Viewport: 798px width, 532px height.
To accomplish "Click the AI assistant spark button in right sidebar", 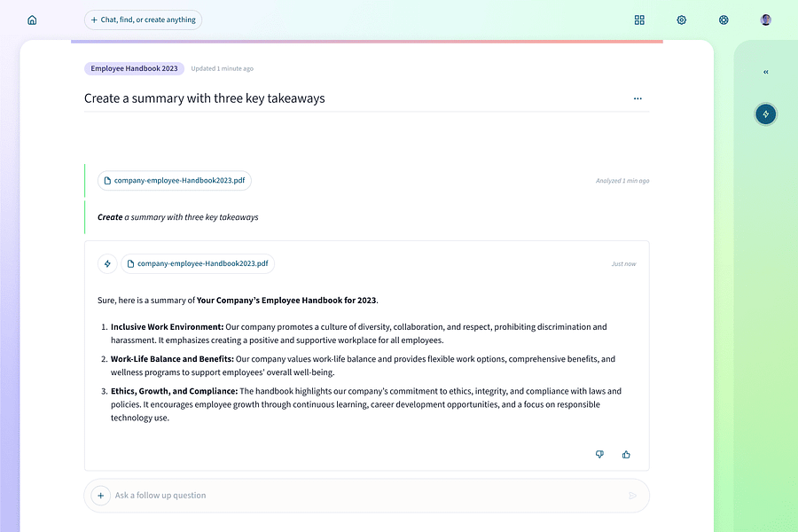I will [x=765, y=113].
